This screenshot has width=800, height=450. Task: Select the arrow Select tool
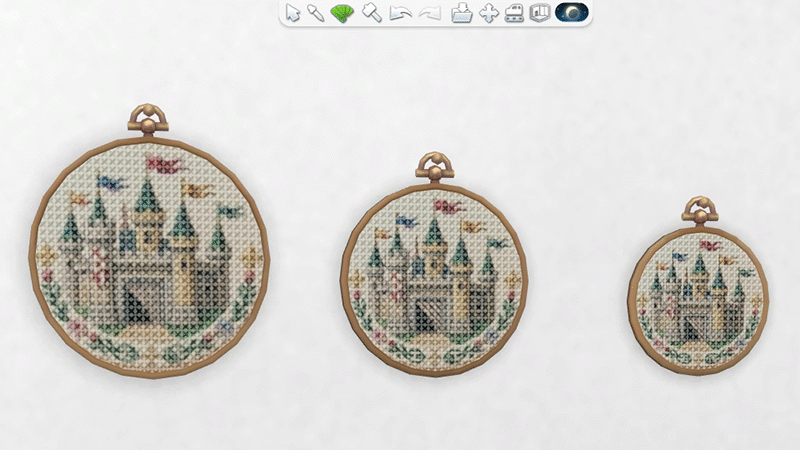click(x=292, y=13)
